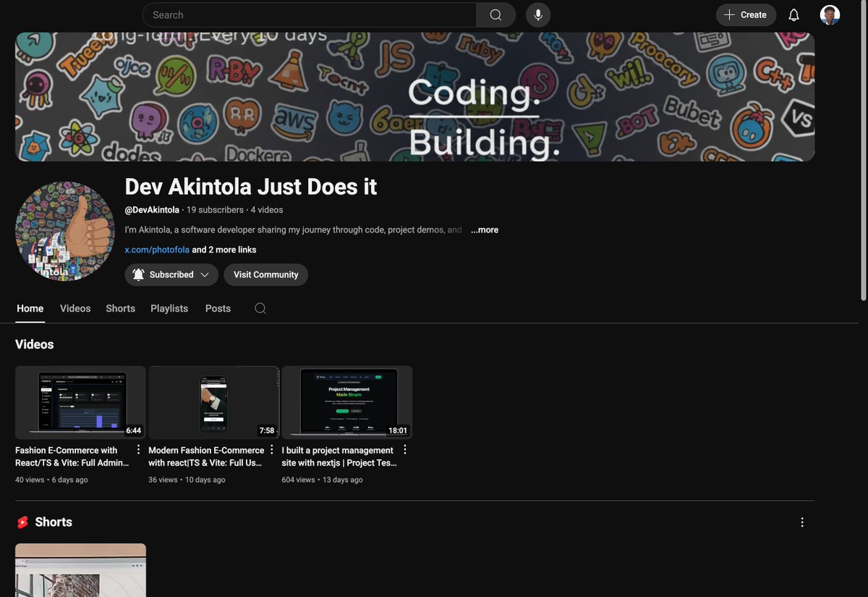Screen dimensions: 868x597
Task: Click '40 views • 6 days ago' text
Action: point(51,480)
